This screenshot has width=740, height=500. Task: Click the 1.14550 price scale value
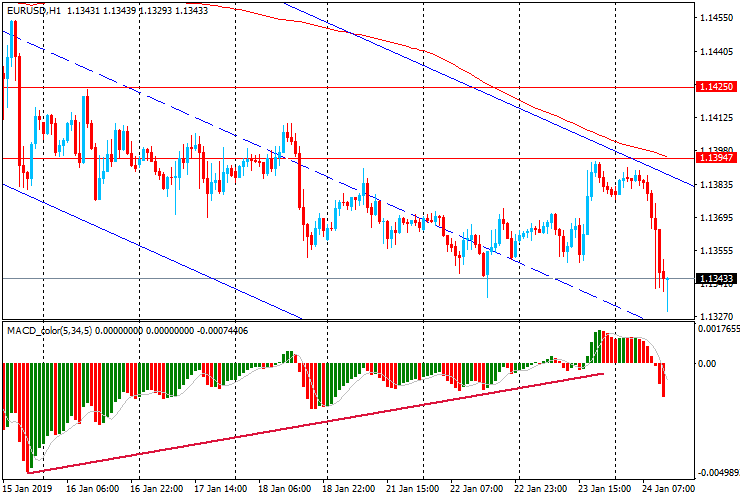tap(716, 18)
